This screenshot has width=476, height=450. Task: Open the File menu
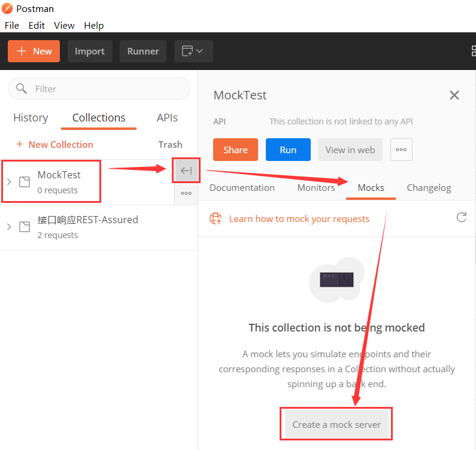point(12,25)
